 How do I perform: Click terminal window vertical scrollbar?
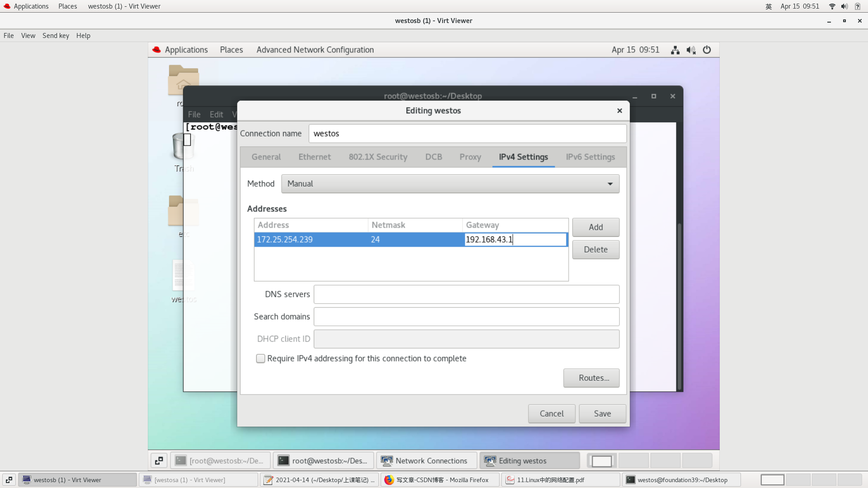click(x=679, y=306)
